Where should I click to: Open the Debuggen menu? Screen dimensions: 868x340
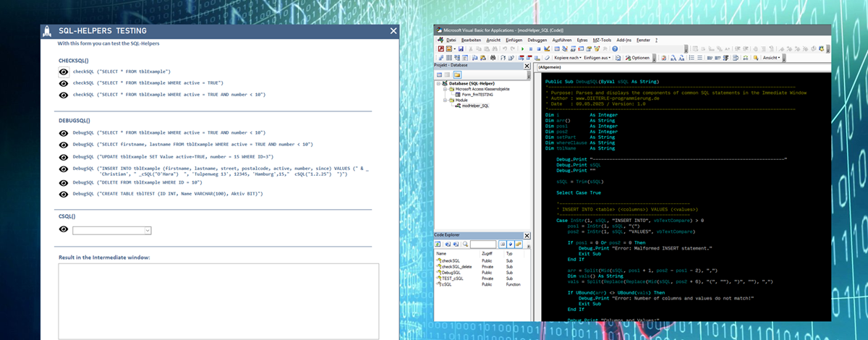536,40
